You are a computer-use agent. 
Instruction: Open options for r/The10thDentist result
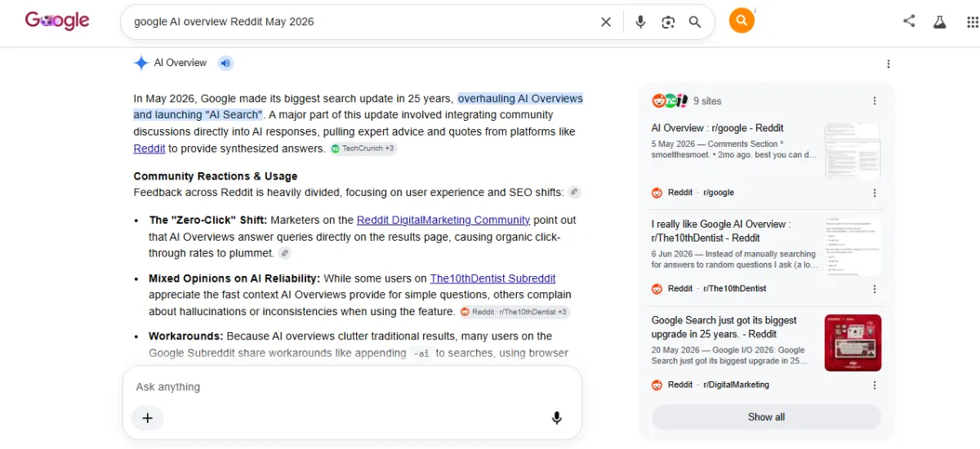click(x=875, y=289)
